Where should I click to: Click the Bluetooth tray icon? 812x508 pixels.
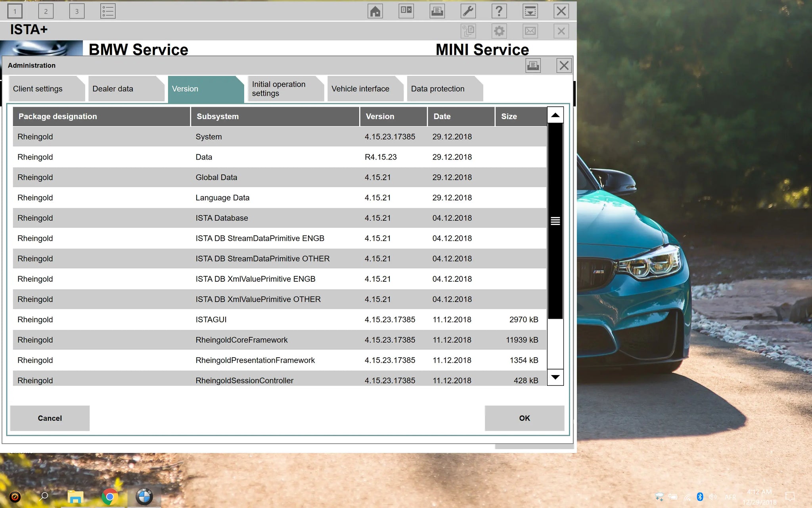700,496
